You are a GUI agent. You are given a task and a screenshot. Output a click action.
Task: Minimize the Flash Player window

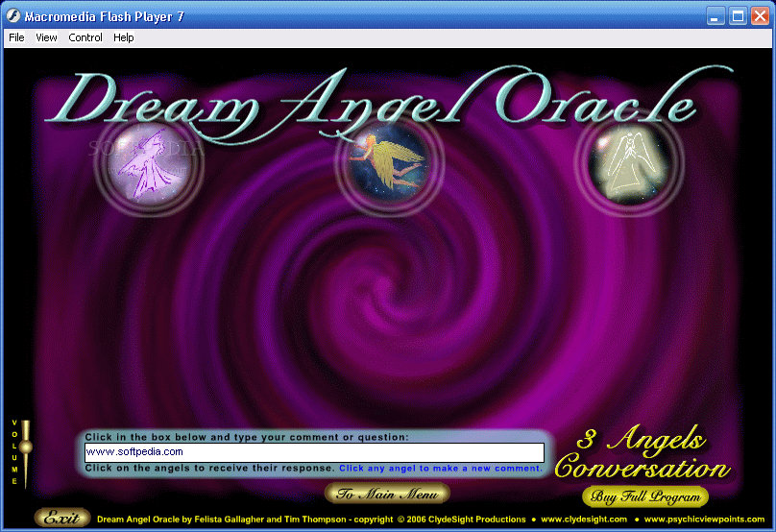[x=715, y=16]
